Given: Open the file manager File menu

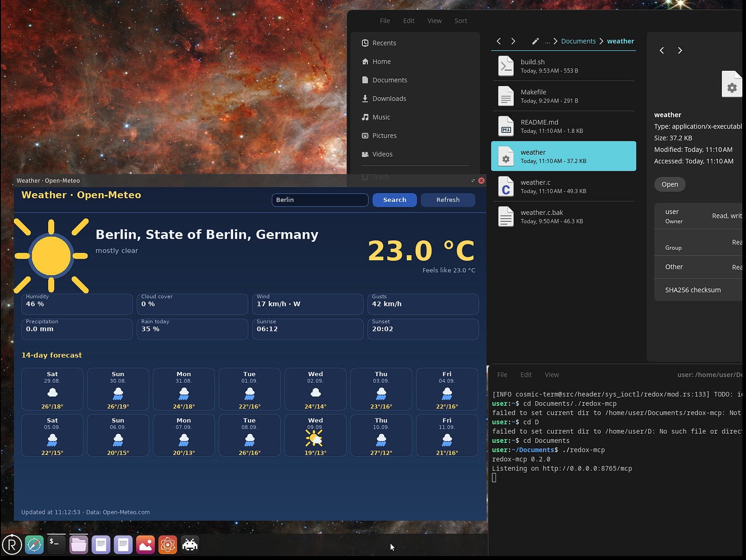Looking at the screenshot, I should pos(385,20).
